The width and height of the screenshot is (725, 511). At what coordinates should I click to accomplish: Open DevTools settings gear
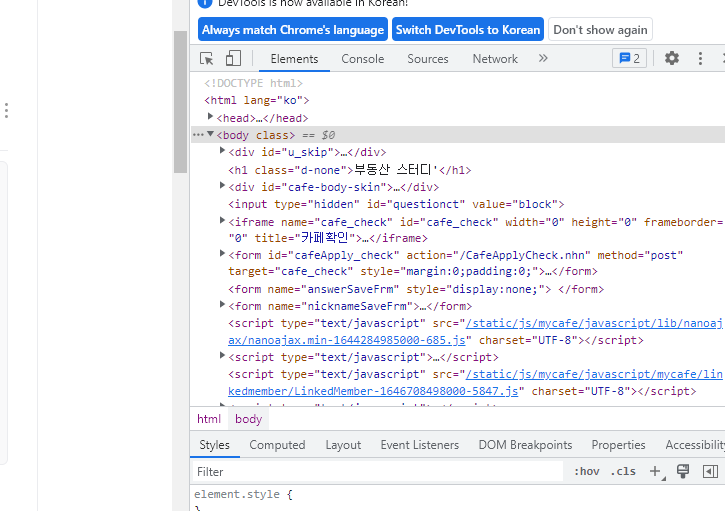point(672,59)
